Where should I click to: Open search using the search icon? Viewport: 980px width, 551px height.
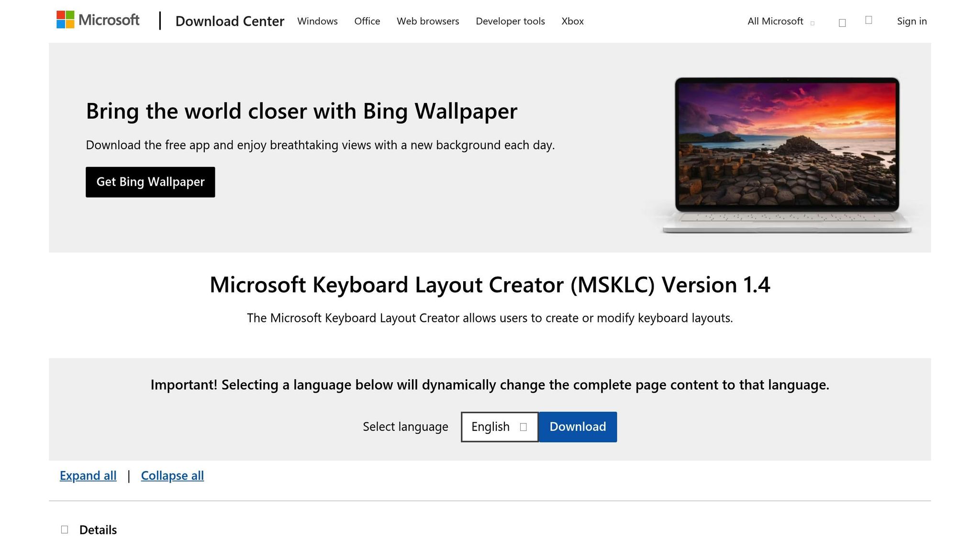tap(842, 22)
